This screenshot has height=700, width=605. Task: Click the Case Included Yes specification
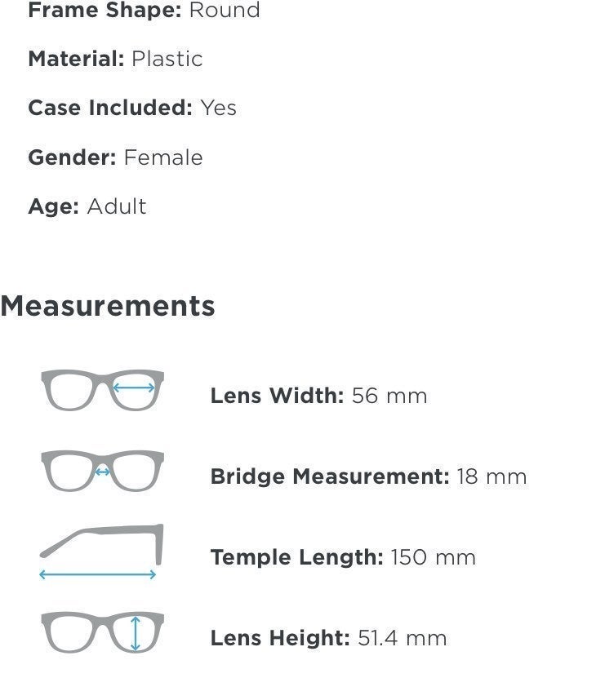point(132,108)
